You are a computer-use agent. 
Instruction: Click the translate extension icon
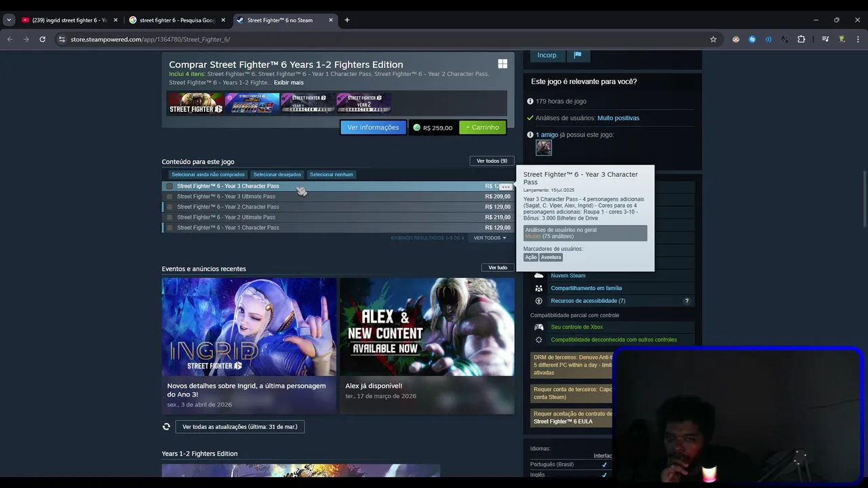(785, 39)
